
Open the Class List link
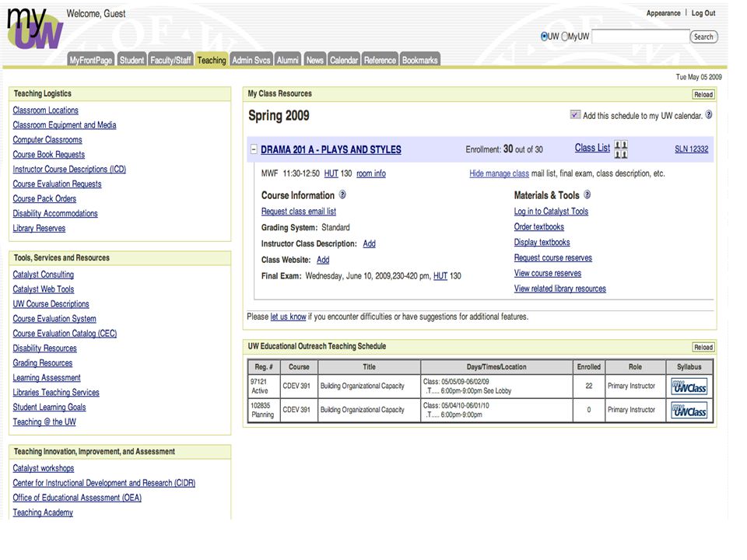[x=592, y=148]
